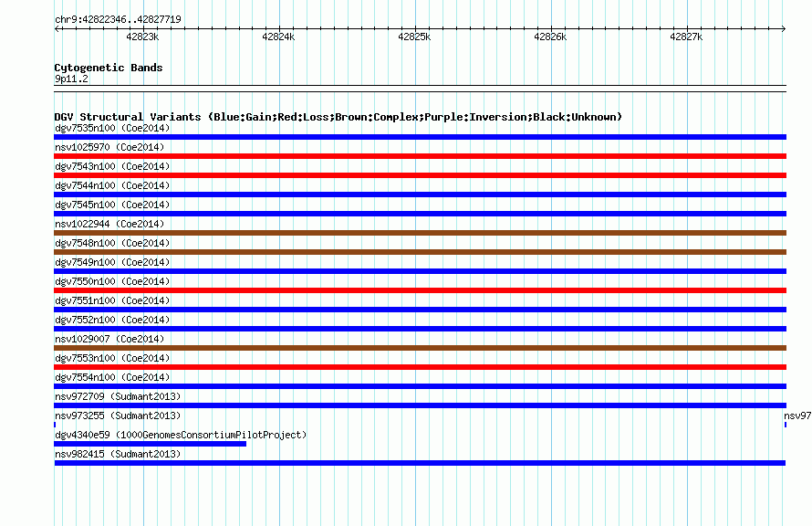Open the dgv7554n100 (Coe2014) label

[112, 377]
